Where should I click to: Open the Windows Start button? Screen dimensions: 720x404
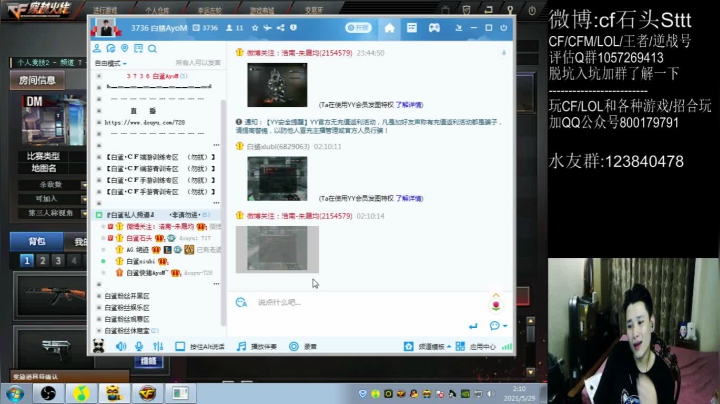(x=15, y=393)
